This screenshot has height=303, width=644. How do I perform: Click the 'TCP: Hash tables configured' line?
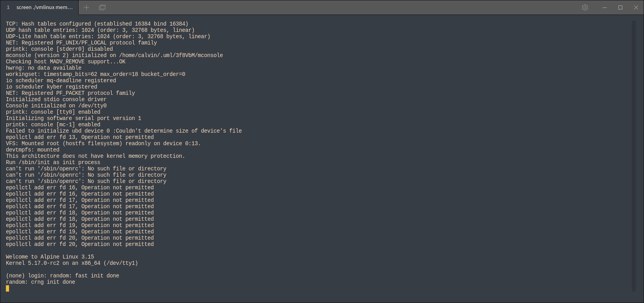pyautogui.click(x=97, y=24)
